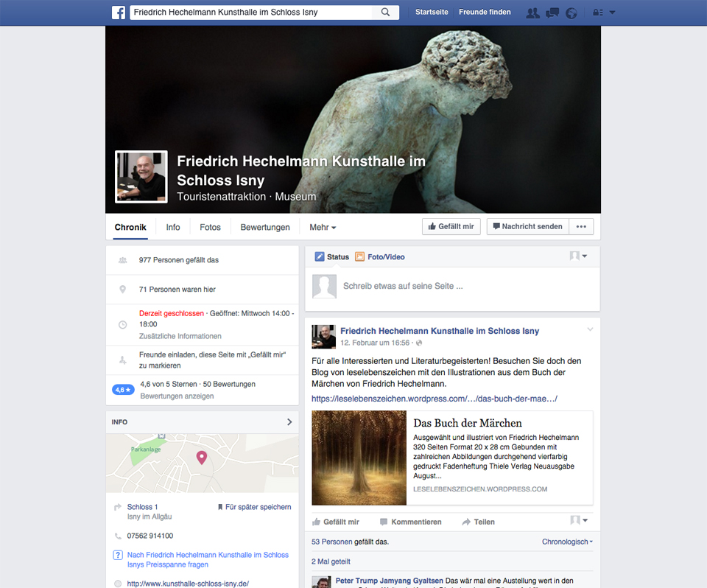Click the invite friends icon

(x=122, y=360)
